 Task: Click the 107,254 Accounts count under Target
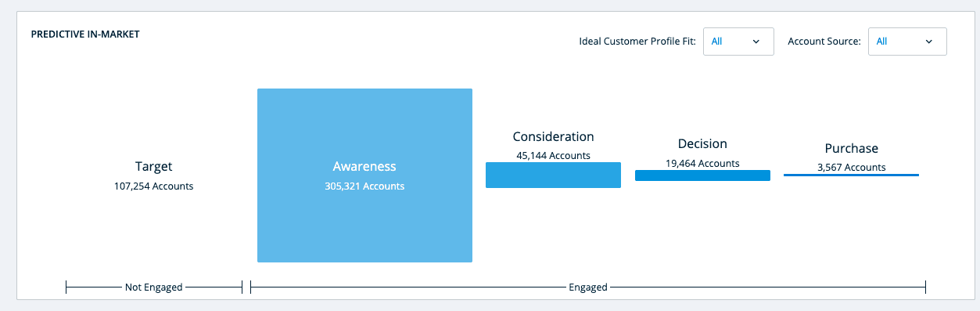click(x=153, y=186)
